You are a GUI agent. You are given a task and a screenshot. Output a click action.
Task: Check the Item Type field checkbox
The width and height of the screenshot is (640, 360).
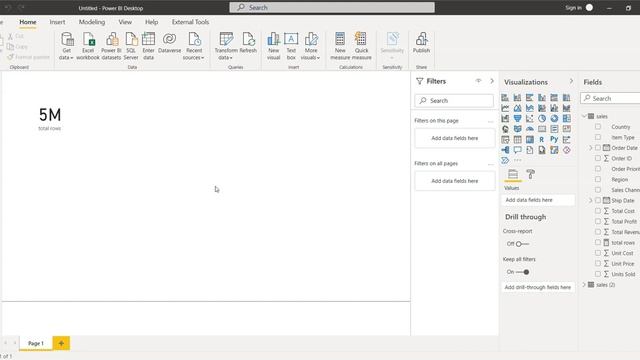[598, 137]
